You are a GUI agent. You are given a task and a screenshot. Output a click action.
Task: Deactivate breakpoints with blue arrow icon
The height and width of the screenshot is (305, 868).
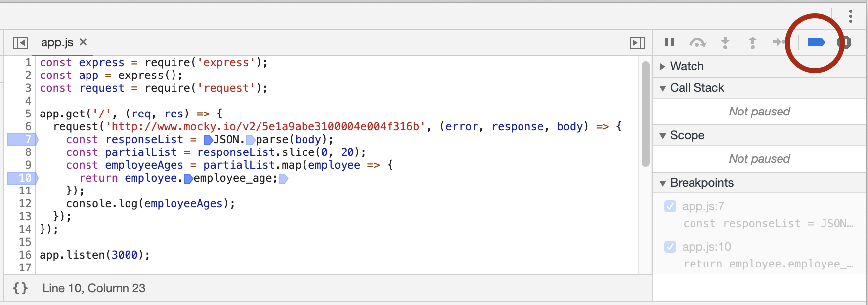816,43
